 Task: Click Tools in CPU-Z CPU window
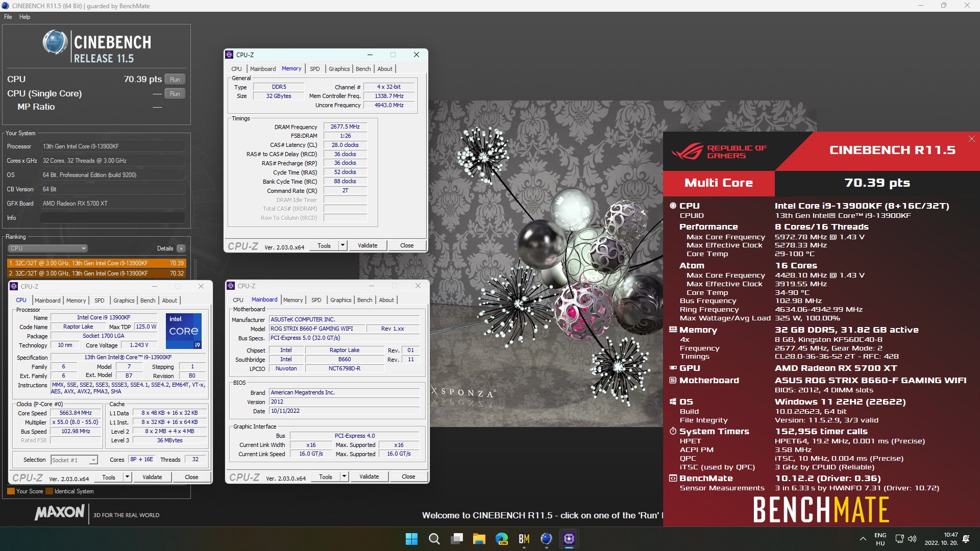point(109,477)
